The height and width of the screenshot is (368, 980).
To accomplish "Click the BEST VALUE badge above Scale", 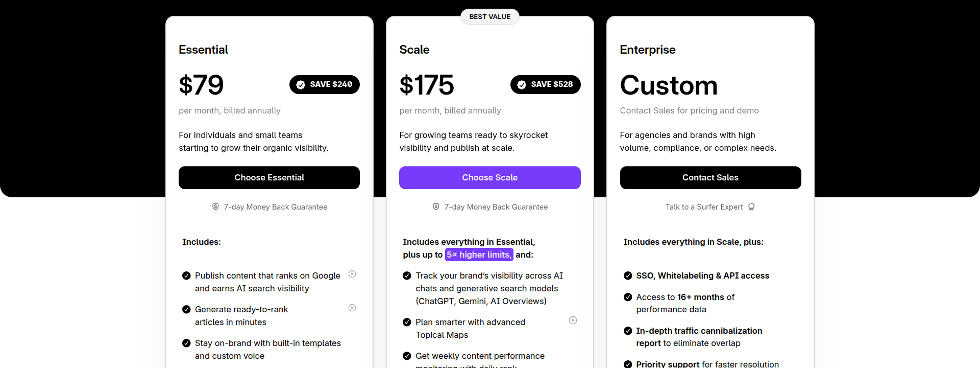I will tap(489, 16).
